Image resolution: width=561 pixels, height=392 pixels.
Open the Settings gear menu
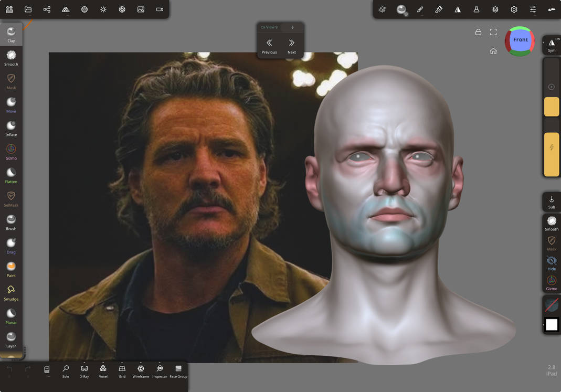[x=514, y=9]
